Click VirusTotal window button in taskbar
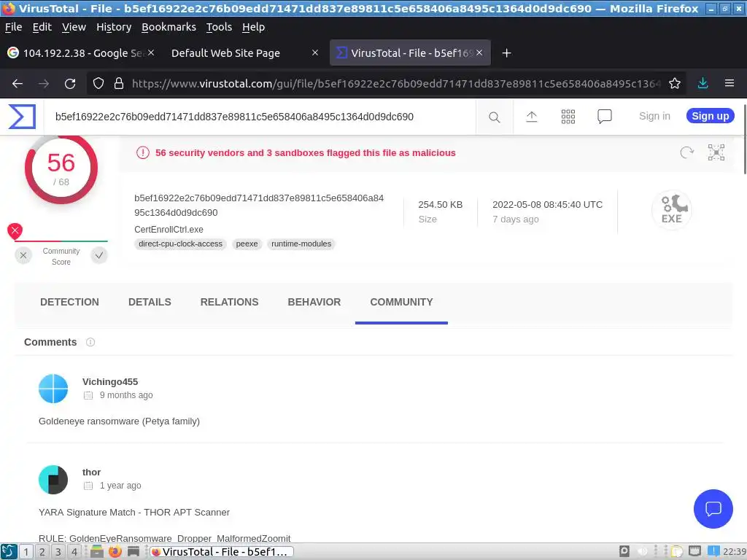747x560 pixels. coord(222,552)
